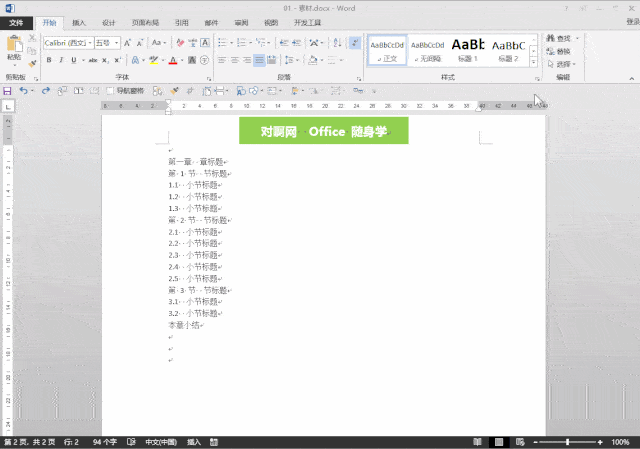This screenshot has width=640, height=449.
Task: Click the Increase Indent icon
Action: pos(297,43)
